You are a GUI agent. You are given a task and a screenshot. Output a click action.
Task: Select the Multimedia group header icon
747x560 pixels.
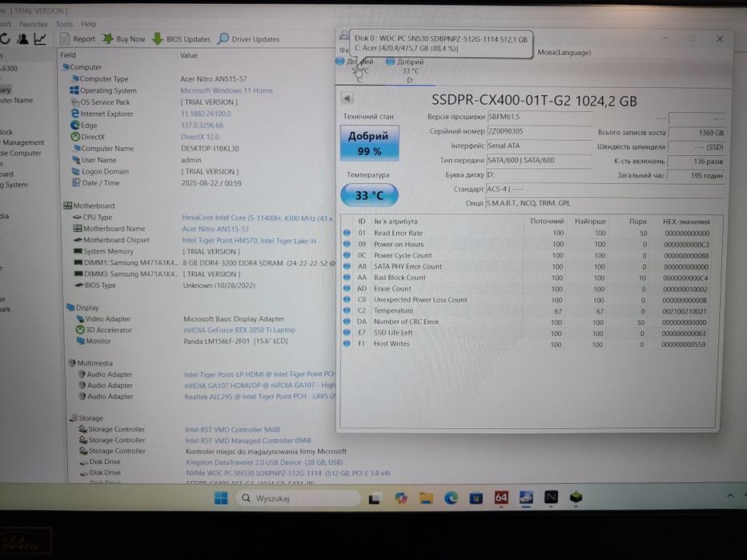pos(72,363)
